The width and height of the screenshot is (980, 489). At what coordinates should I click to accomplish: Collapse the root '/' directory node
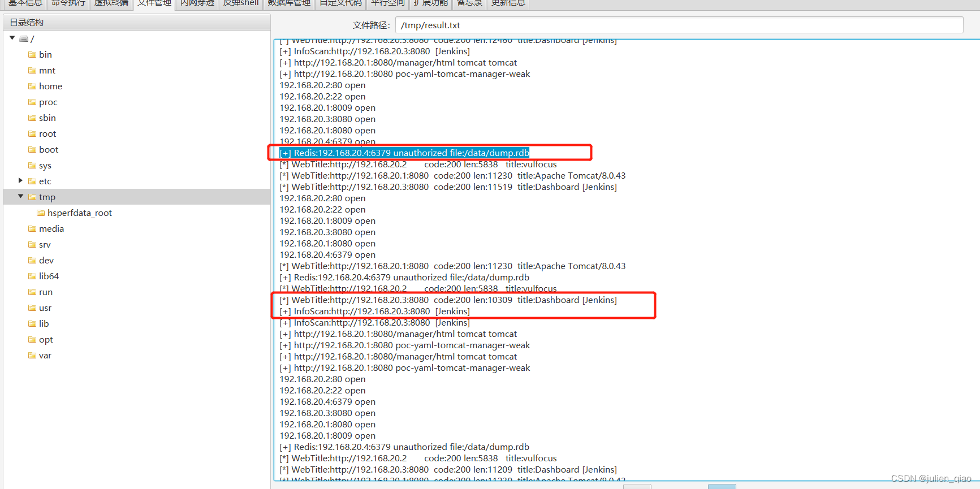pyautogui.click(x=12, y=38)
